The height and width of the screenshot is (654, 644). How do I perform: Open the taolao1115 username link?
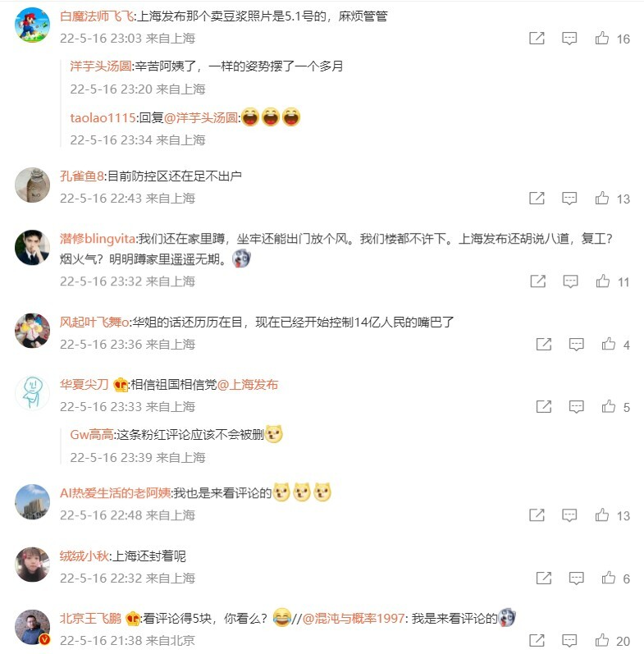click(x=103, y=117)
